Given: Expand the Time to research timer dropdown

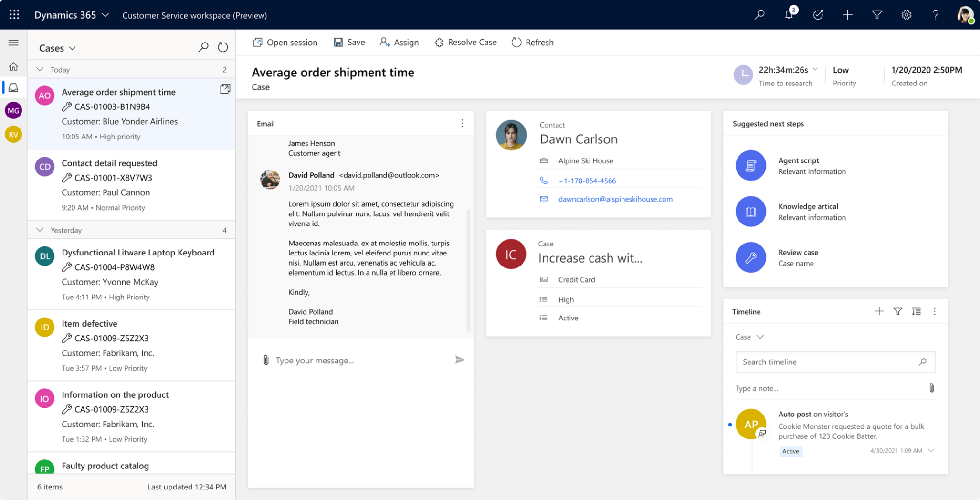Looking at the screenshot, I should coord(815,69).
